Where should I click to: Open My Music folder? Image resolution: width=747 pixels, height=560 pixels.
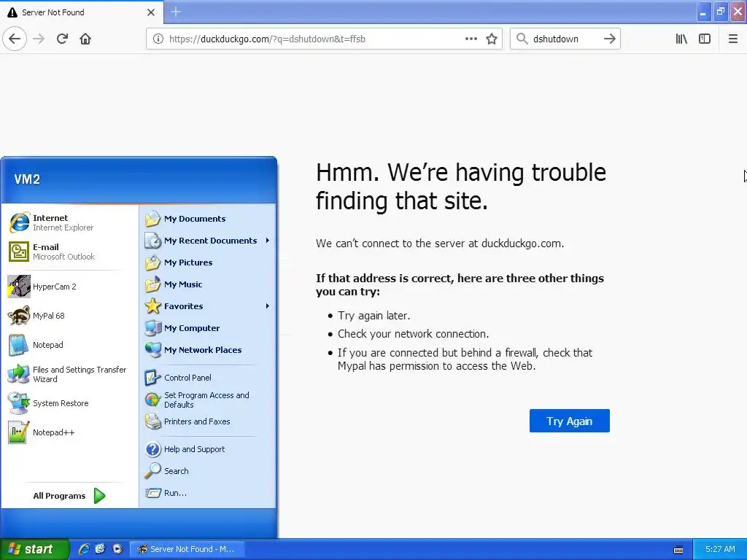[208, 284]
